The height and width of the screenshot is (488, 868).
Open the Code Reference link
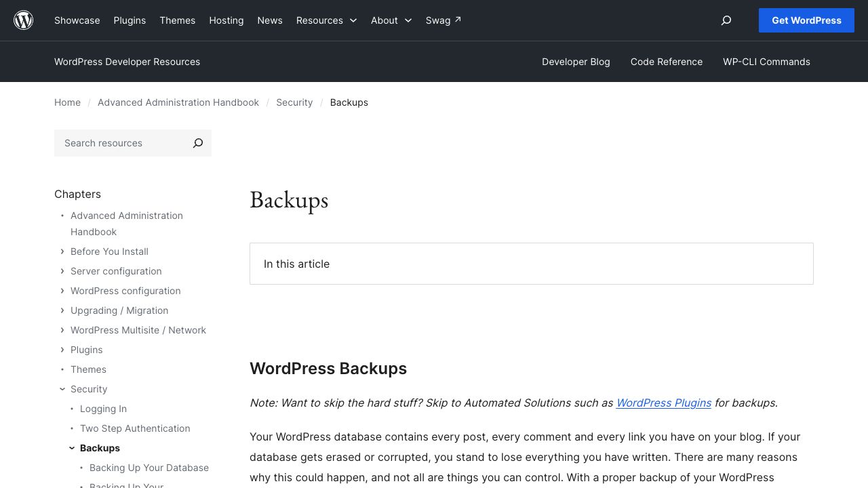pyautogui.click(x=667, y=62)
